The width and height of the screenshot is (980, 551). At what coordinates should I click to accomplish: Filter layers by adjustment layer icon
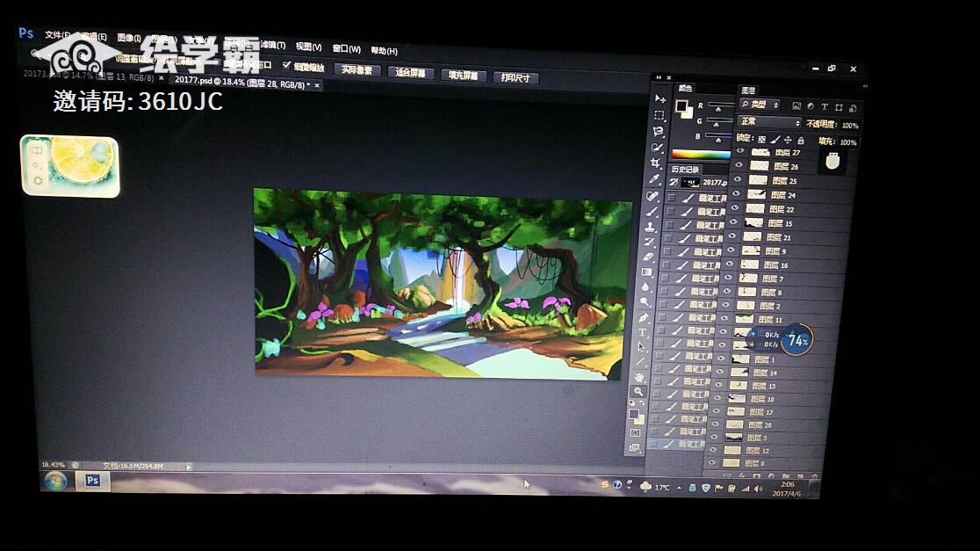click(x=811, y=106)
